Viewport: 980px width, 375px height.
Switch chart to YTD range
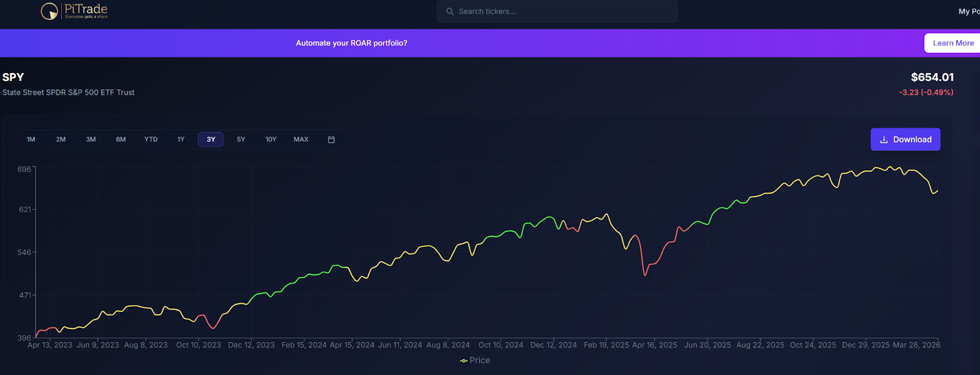pos(151,140)
